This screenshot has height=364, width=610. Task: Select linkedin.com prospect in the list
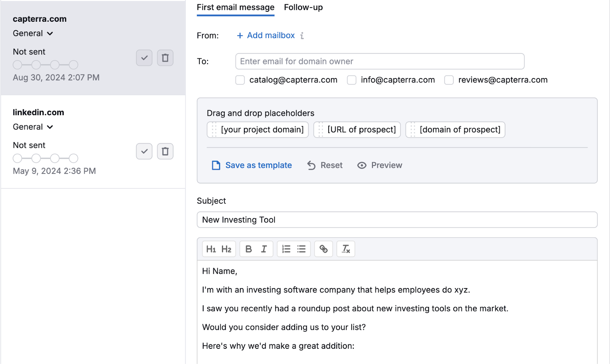(x=93, y=141)
